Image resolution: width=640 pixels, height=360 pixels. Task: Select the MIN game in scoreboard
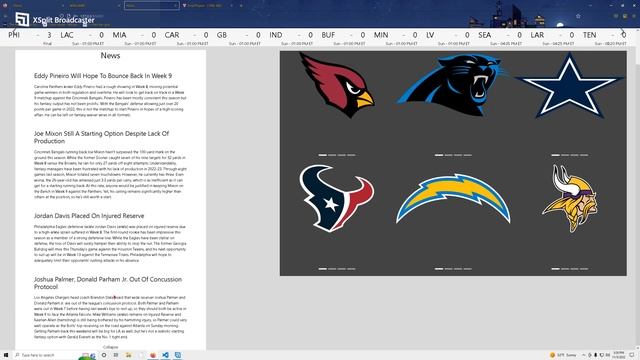point(395,38)
